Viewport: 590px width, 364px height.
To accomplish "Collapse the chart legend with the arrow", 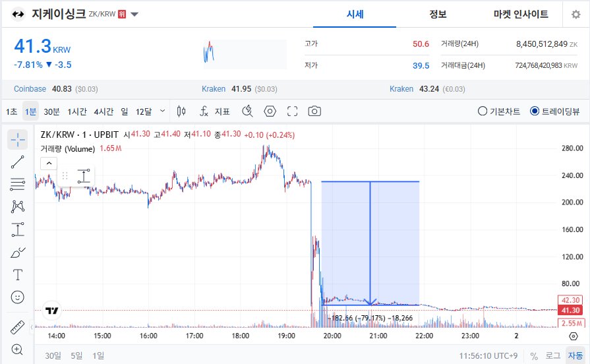I will [x=49, y=163].
